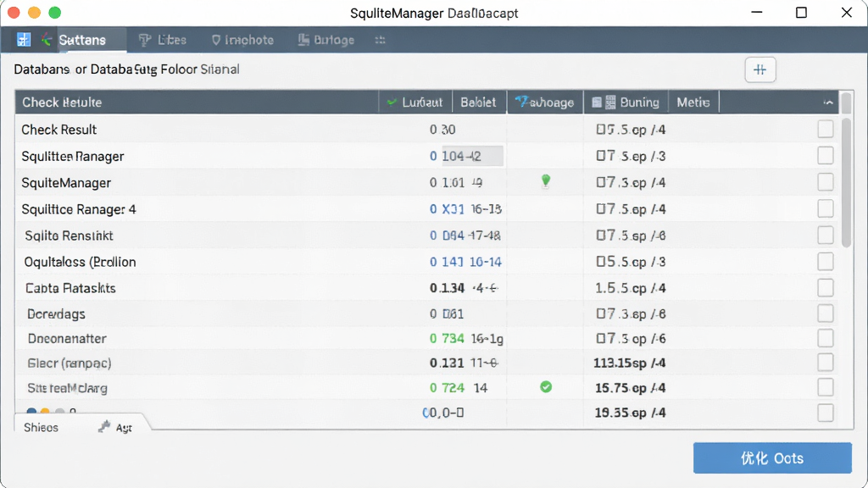This screenshot has width=868, height=488.
Task: Select the Dneonanatter row name
Action: click(x=67, y=339)
